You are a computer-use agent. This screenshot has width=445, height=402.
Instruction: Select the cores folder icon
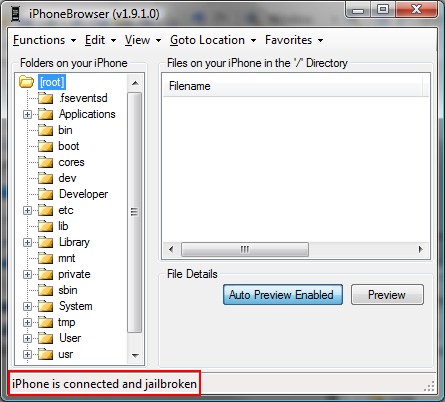click(x=45, y=162)
